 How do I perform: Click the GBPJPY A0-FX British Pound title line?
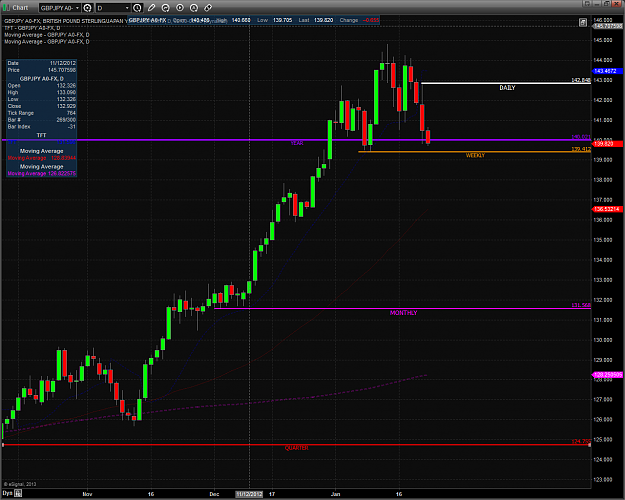pyautogui.click(x=66, y=21)
